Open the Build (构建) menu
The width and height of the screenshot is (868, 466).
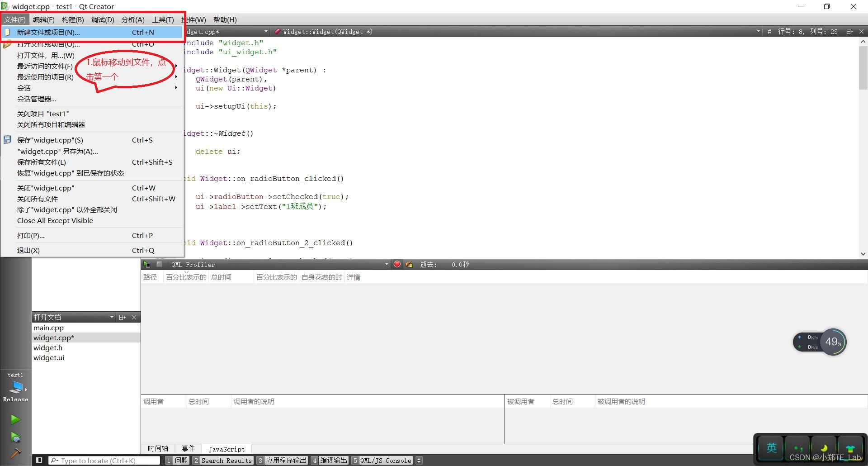73,19
